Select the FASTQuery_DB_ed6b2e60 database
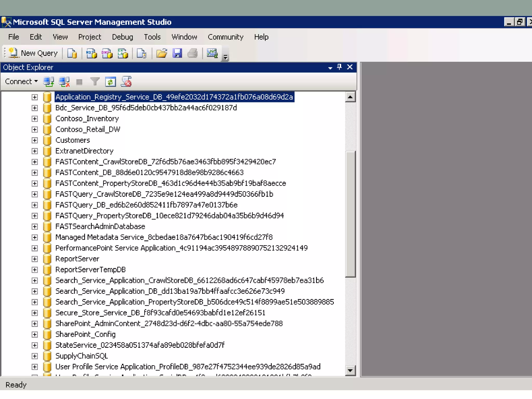The height and width of the screenshot is (399, 532). tap(146, 205)
